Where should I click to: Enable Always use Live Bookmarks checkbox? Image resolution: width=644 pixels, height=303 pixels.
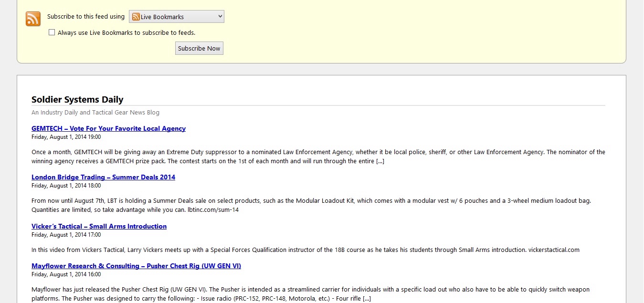(52, 32)
